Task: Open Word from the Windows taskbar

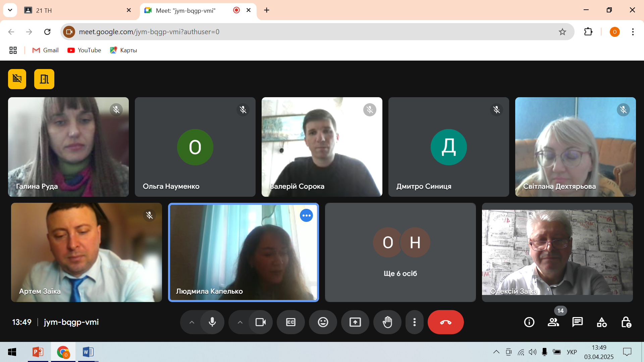Action: click(x=88, y=352)
